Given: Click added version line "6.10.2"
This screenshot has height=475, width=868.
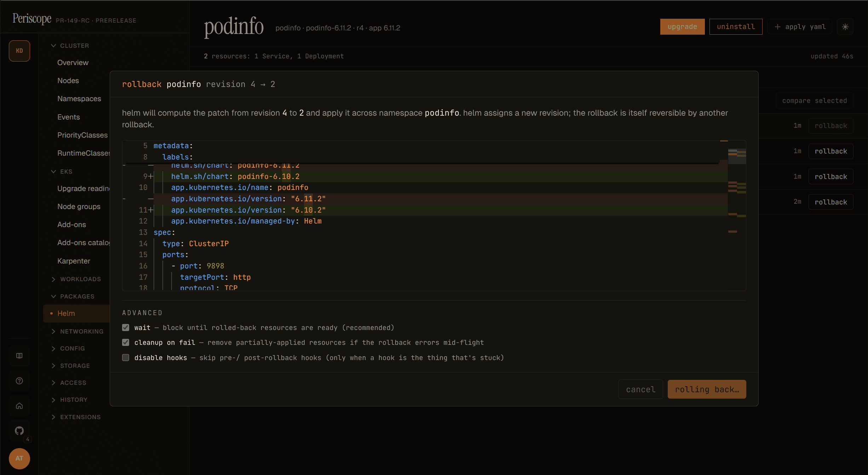Looking at the screenshot, I should [x=441, y=210].
